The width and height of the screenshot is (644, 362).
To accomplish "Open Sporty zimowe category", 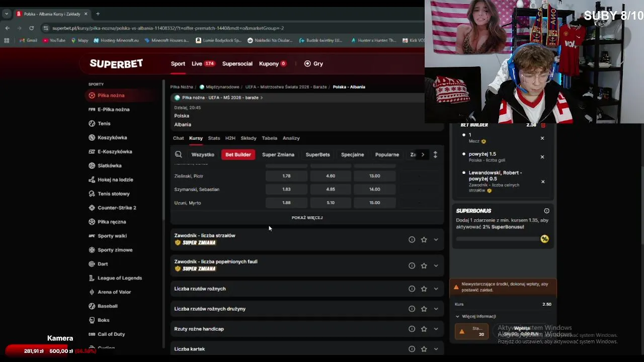I will click(110, 250).
